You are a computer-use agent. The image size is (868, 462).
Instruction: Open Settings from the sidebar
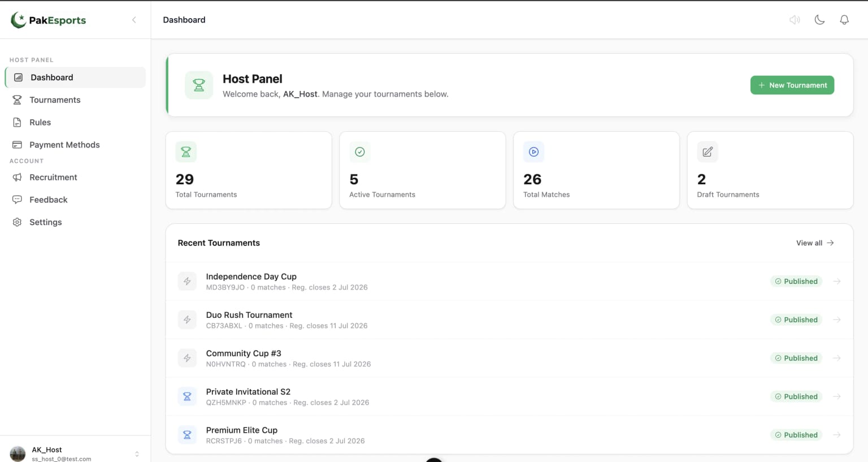(75, 222)
